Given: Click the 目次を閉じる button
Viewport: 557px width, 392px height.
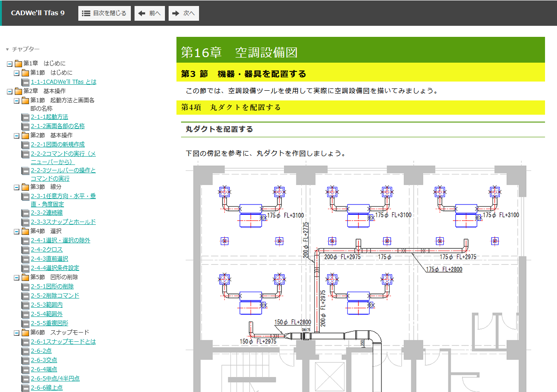Looking at the screenshot, I should coord(105,13).
